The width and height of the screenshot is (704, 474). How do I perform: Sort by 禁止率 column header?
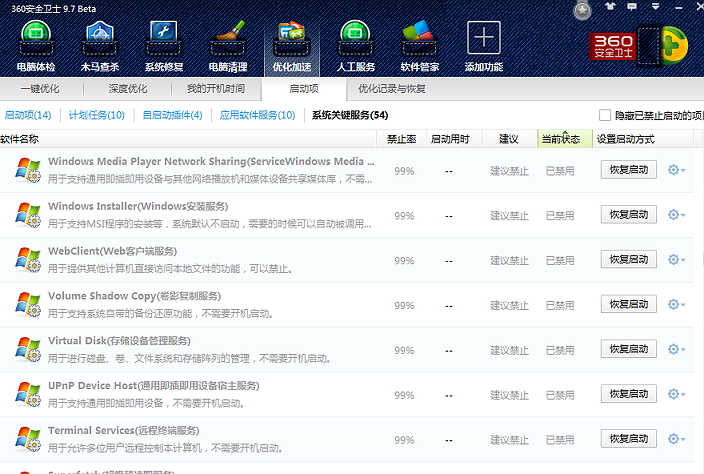(401, 139)
